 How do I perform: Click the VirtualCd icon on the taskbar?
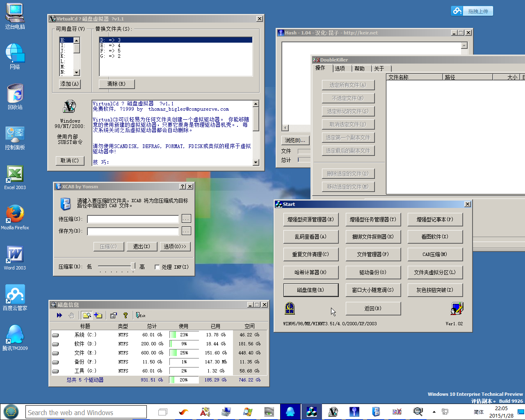click(x=333, y=412)
